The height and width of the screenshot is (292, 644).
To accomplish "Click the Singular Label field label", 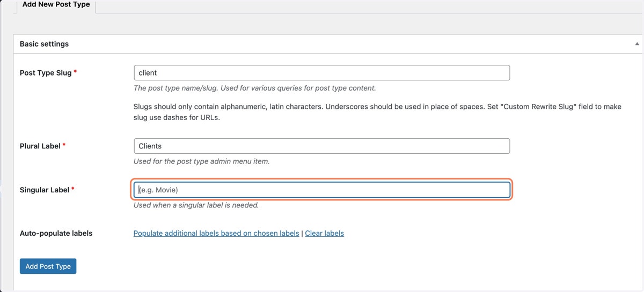I will pos(47,190).
